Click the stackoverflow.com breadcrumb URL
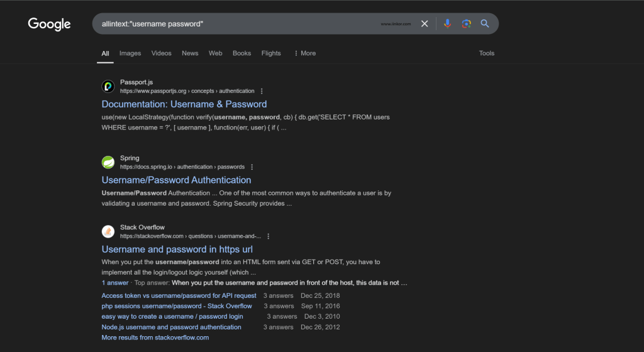This screenshot has height=352, width=644. (191, 236)
